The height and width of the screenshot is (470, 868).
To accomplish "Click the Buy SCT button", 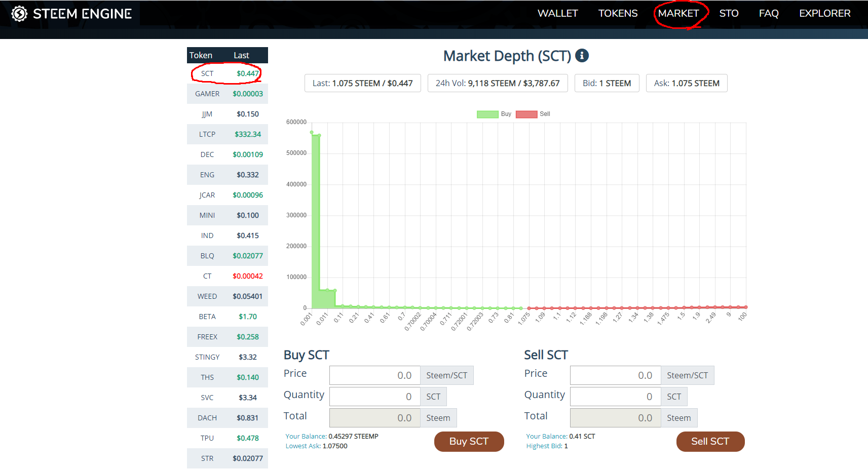I will tap(469, 441).
